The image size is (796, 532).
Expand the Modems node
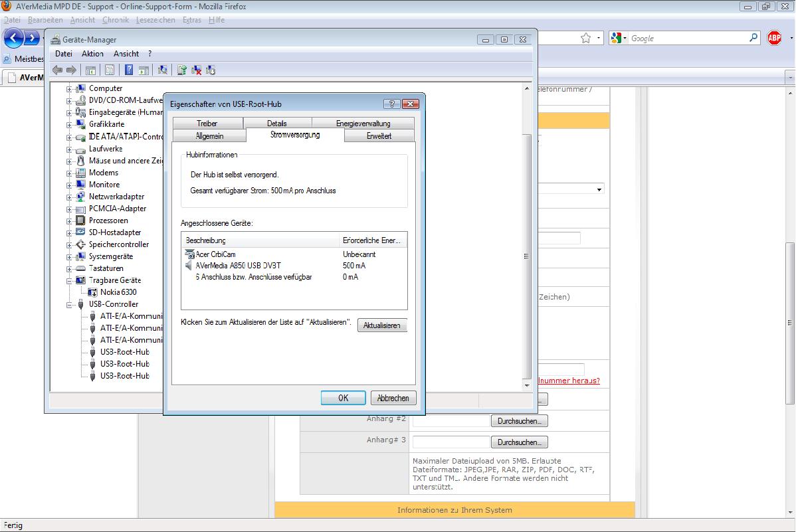[x=69, y=173]
